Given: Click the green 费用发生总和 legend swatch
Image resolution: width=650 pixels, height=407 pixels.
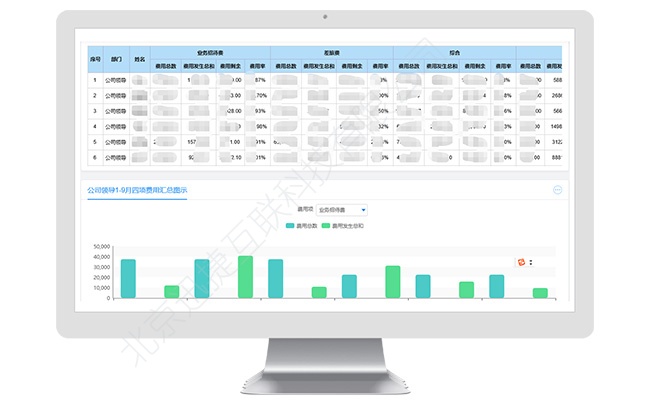Looking at the screenshot, I should tap(326, 226).
